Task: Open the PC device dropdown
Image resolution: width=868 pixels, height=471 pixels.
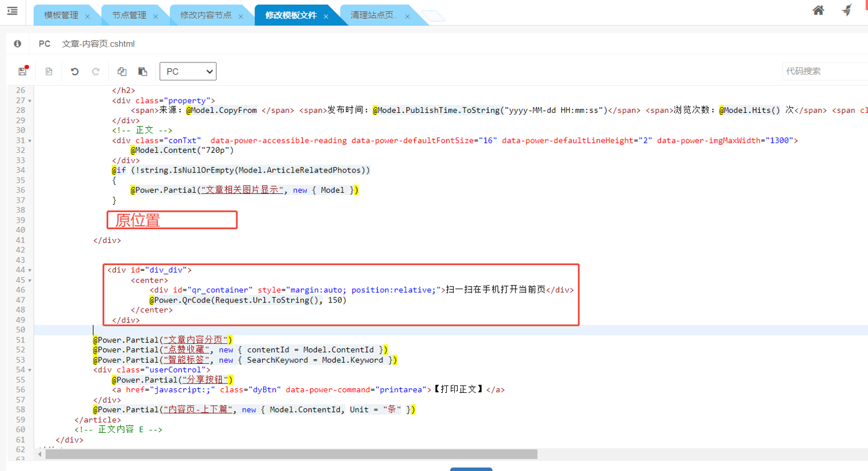Action: click(x=188, y=71)
